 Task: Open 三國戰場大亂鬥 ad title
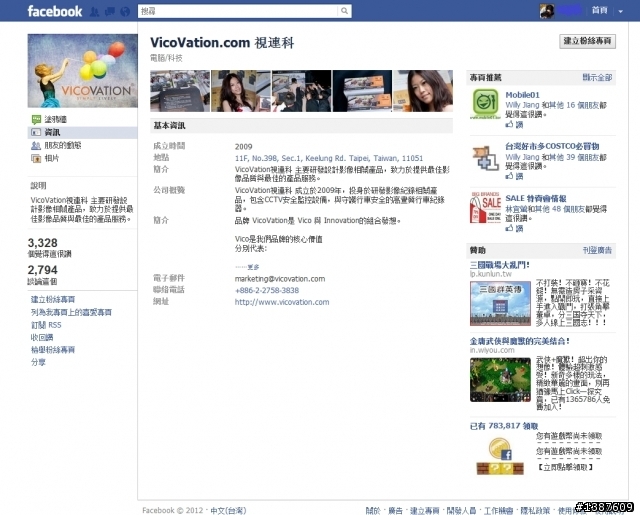tap(500, 265)
